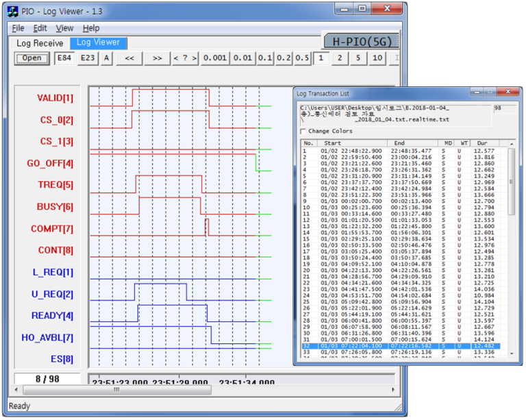Image resolution: width=526 pixels, height=420 pixels.
Task: Select the E84 protocol toggle button
Action: pyautogui.click(x=65, y=58)
